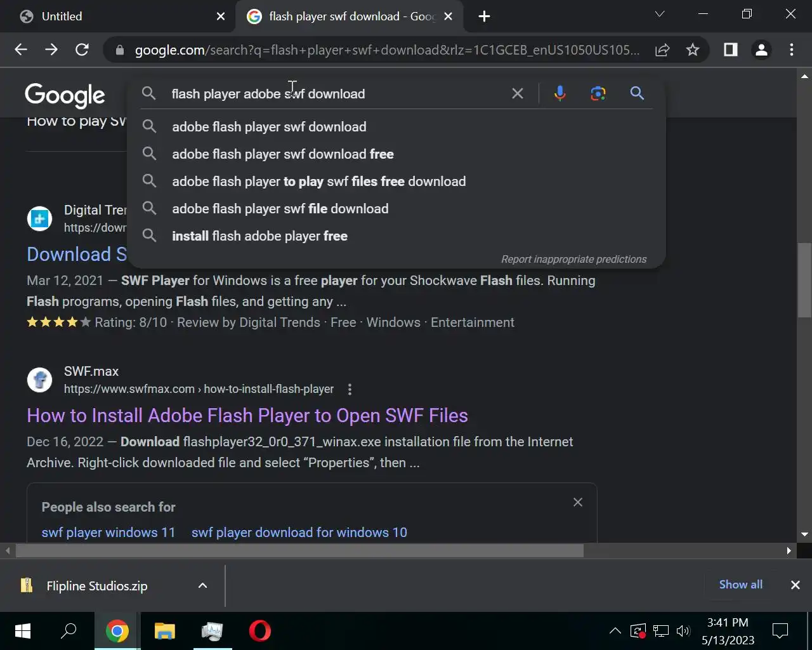Bookmark this page with the star icon
Viewport: 812px width, 650px height.
point(693,50)
